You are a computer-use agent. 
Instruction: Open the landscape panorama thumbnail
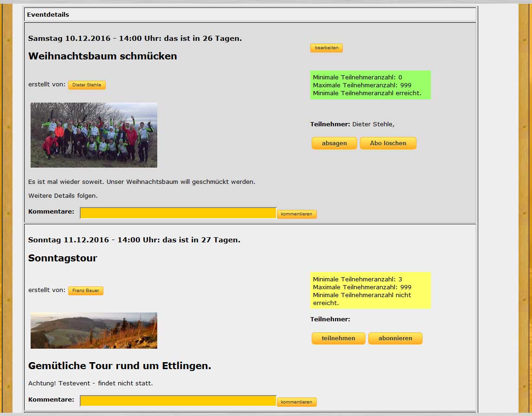[94, 331]
